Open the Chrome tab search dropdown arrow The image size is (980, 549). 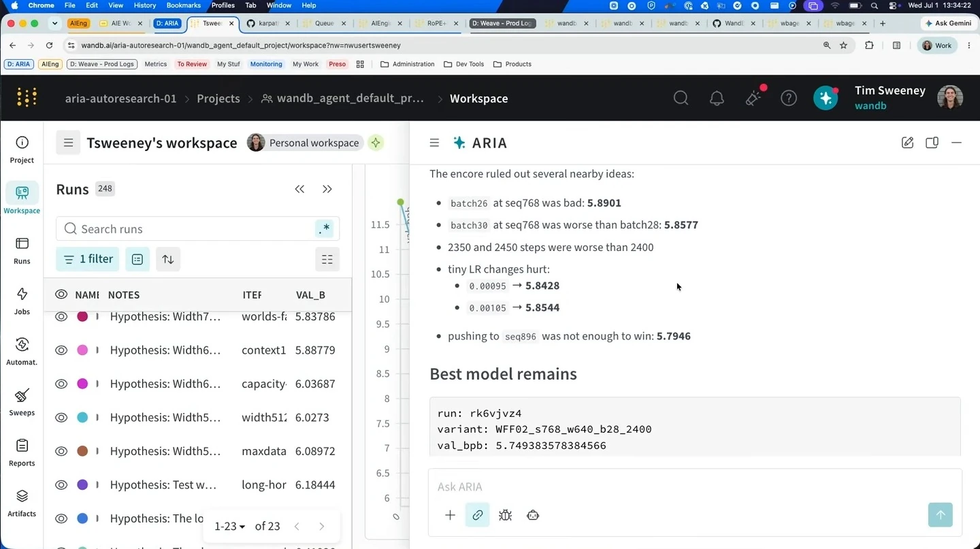pos(54,23)
